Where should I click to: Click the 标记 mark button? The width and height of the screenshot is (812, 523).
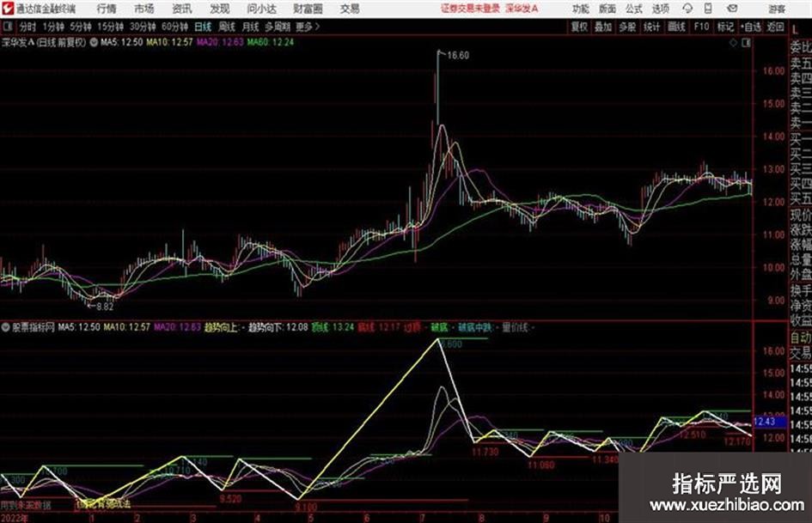coord(725,27)
